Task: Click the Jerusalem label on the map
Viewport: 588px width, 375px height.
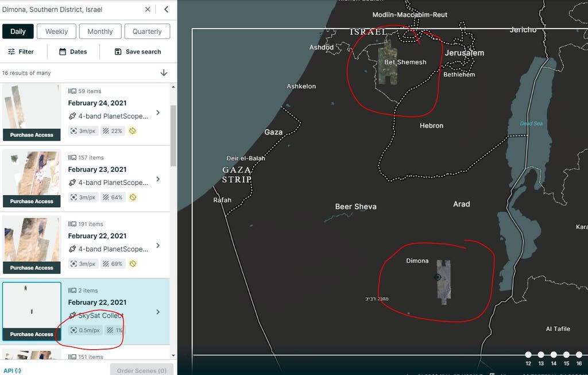Action: [464, 53]
